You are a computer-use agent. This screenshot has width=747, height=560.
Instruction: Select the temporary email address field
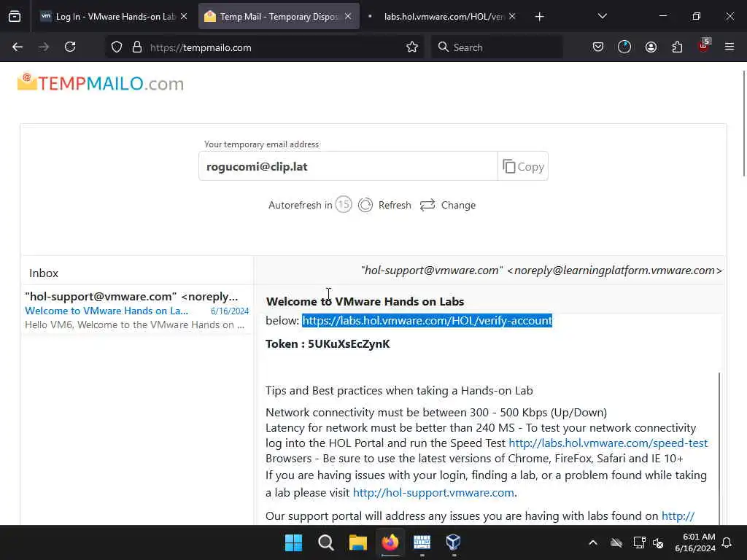pyautogui.click(x=348, y=166)
